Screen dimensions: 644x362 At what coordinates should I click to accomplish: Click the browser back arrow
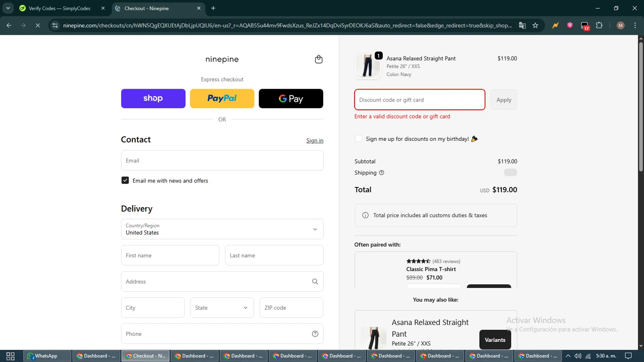tap(9, 25)
